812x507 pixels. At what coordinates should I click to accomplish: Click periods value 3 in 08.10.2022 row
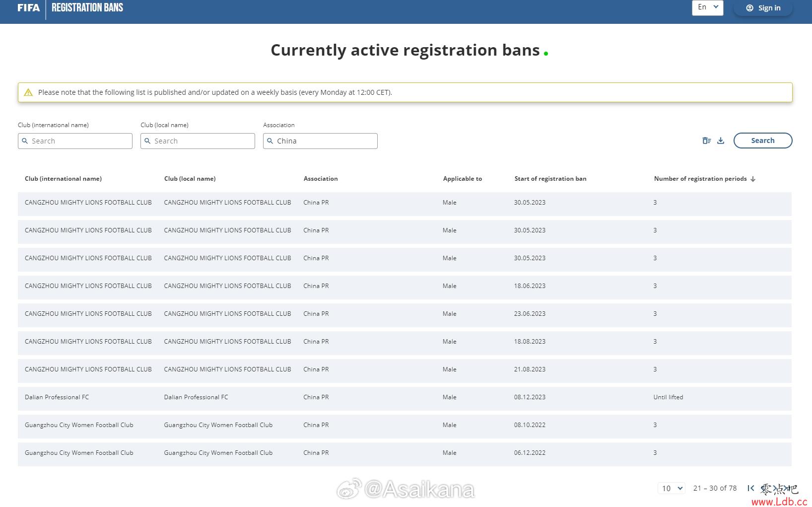[x=655, y=425]
